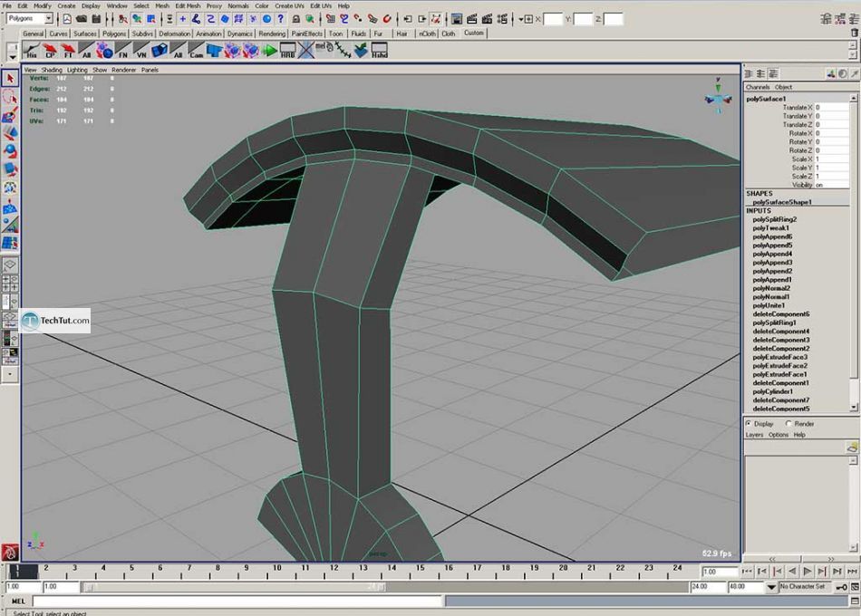Toggle select by object type mode
The width and height of the screenshot is (861, 616).
pos(137,19)
